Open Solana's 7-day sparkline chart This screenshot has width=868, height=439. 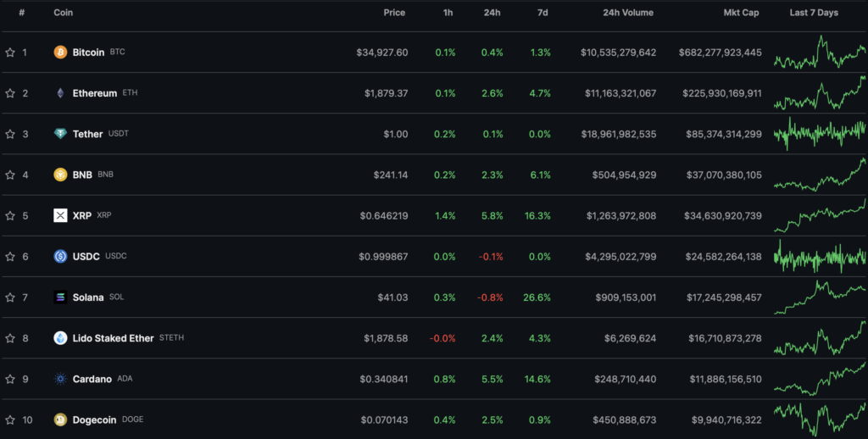tap(820, 297)
